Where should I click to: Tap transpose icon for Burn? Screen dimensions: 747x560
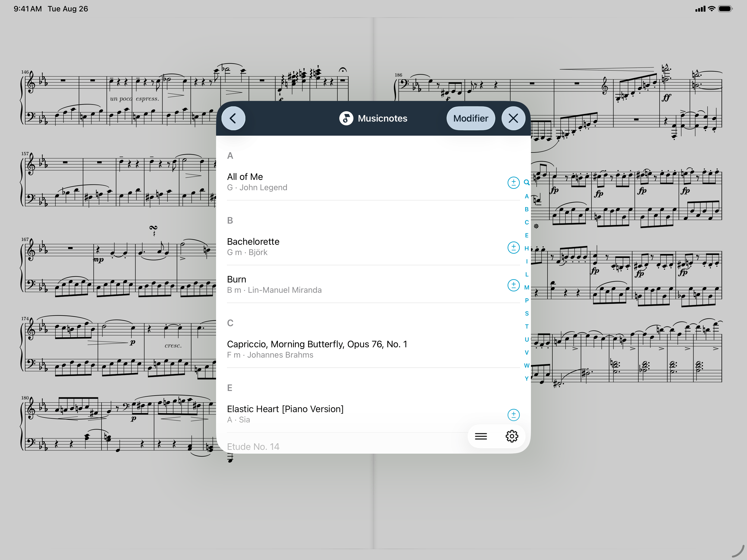coord(513,285)
